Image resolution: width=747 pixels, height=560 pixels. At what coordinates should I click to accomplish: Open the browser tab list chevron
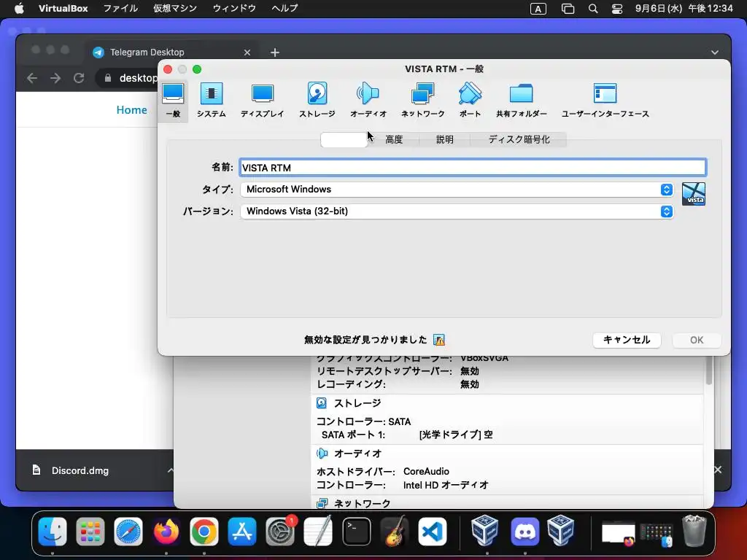[715, 52]
